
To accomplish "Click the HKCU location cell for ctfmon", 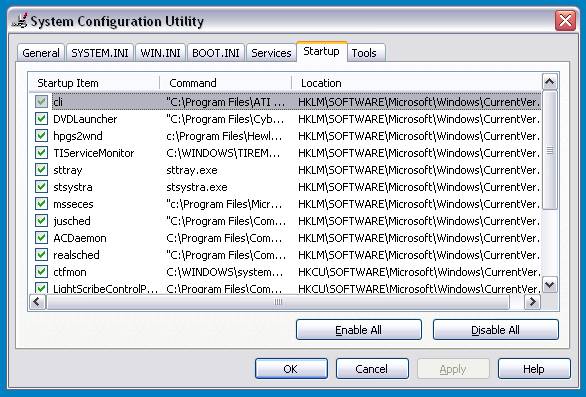I will pyautogui.click(x=419, y=272).
